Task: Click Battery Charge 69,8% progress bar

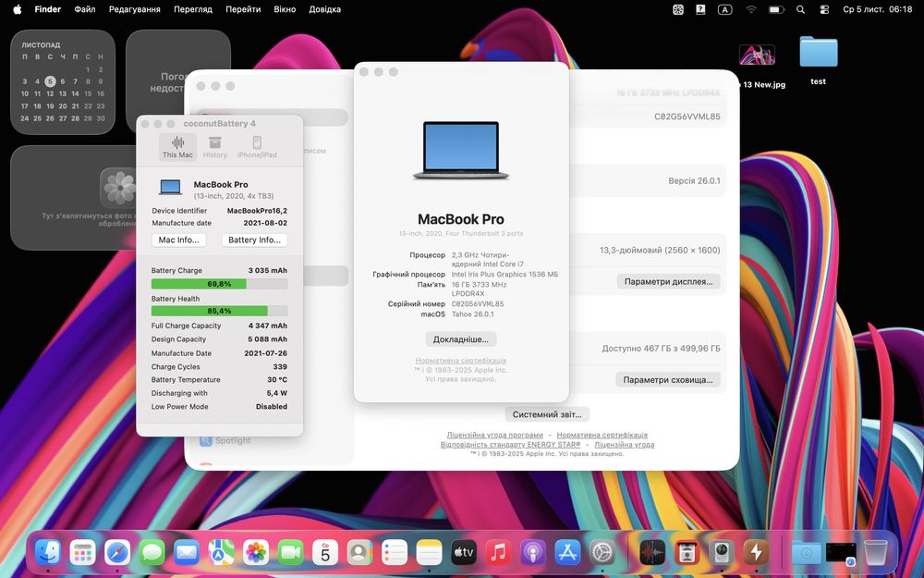Action: pyautogui.click(x=219, y=284)
